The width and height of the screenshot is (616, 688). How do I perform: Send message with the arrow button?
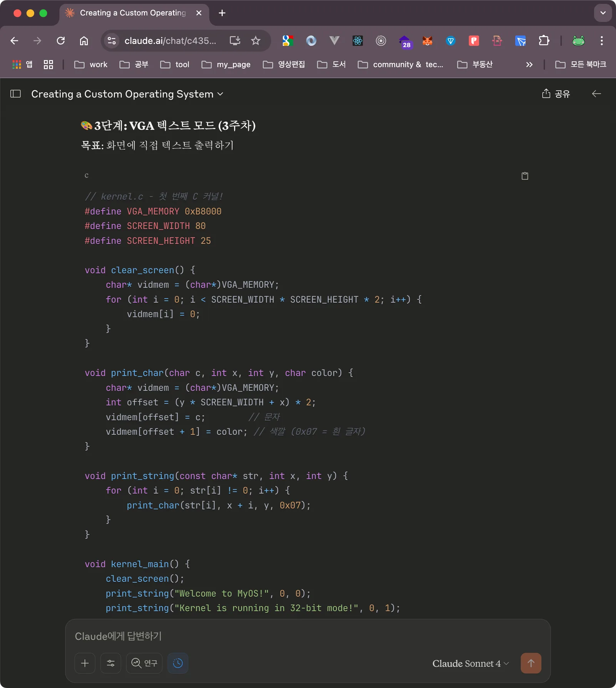coord(531,663)
